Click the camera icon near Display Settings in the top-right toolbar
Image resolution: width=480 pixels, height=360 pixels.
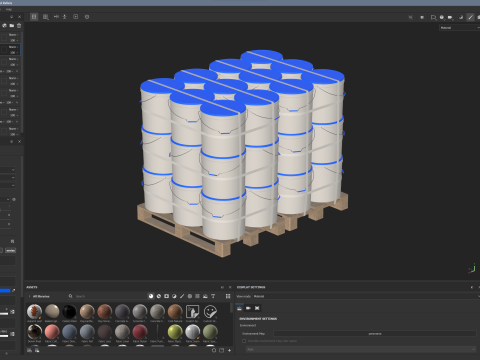(x=450, y=17)
